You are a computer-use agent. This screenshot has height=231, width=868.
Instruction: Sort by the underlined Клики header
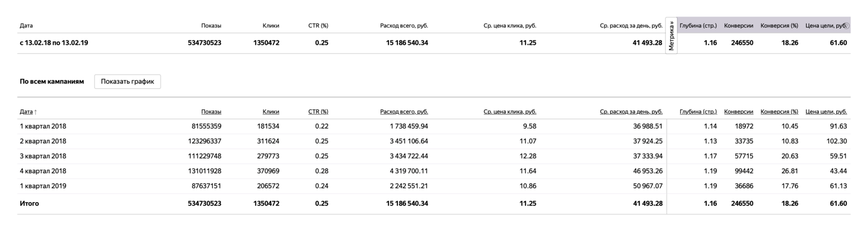click(271, 112)
